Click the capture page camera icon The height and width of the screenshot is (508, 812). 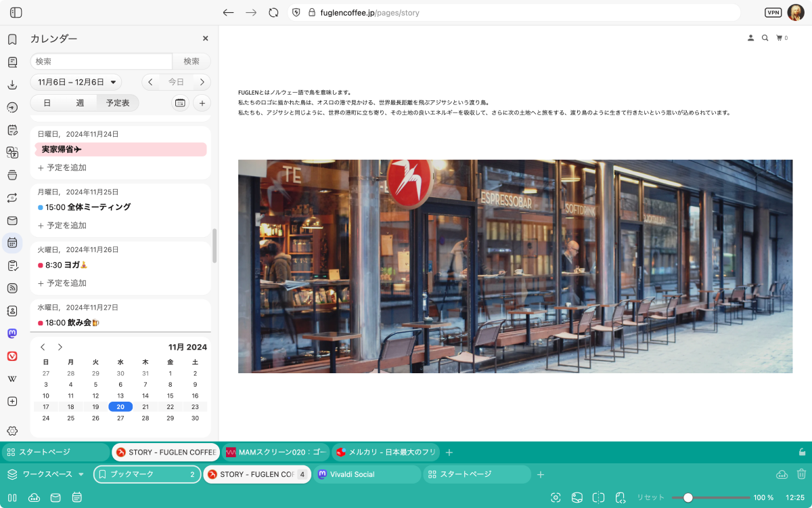(x=556, y=497)
